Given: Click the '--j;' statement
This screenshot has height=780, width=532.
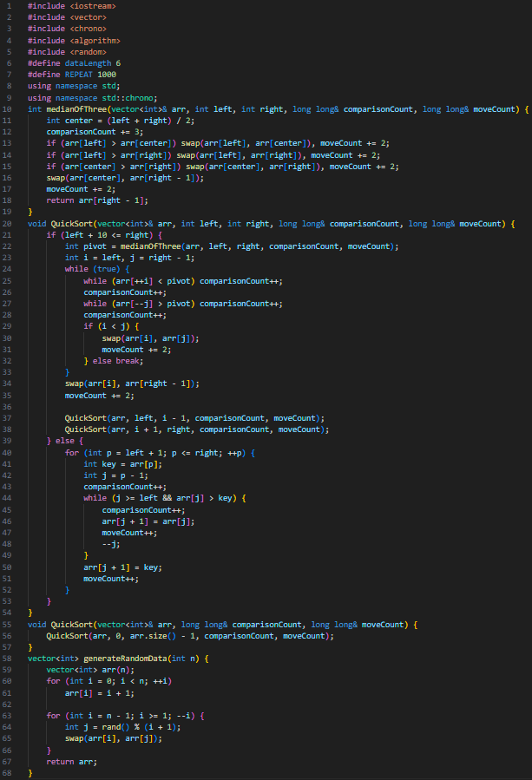Looking at the screenshot, I should (x=111, y=545).
